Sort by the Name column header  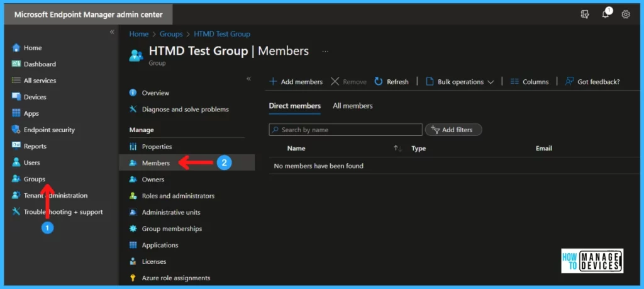tap(296, 149)
